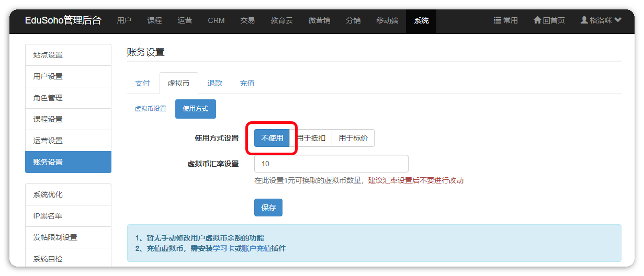Switch to the 退款 tab
The height and width of the screenshot is (276, 644).
pos(214,83)
